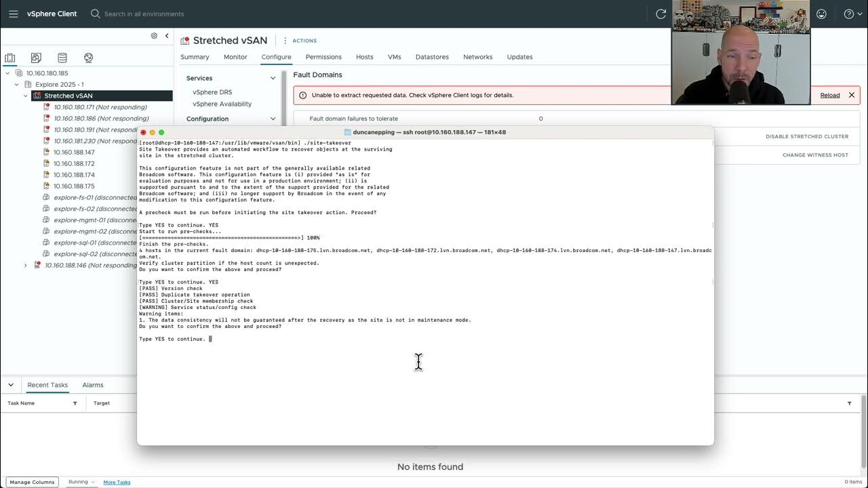Open the help question mark menu

[x=848, y=14]
